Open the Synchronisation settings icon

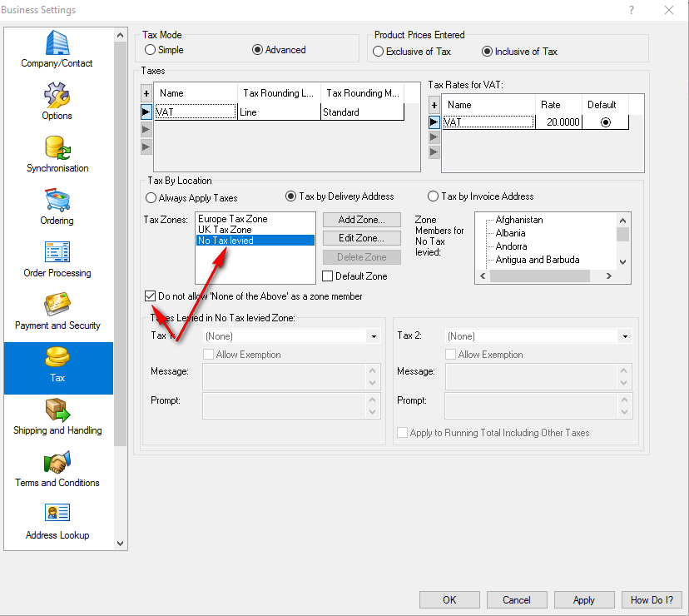pos(57,147)
